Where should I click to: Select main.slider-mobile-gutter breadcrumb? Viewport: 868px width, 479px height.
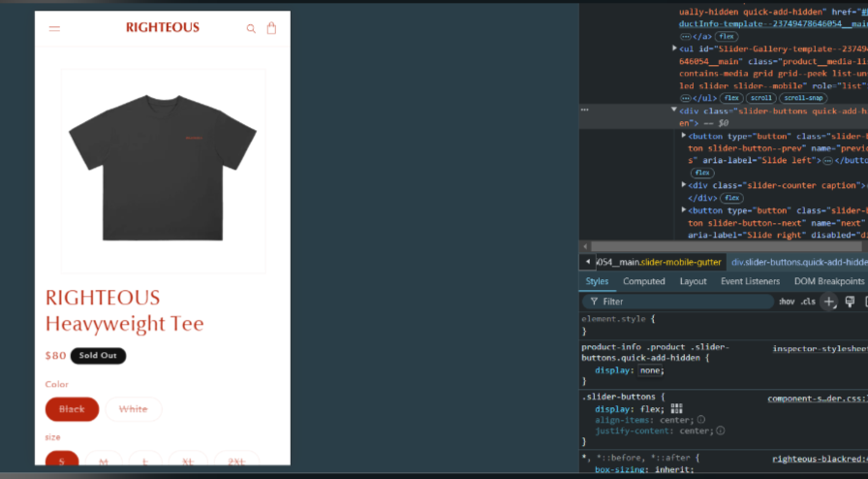coord(659,262)
